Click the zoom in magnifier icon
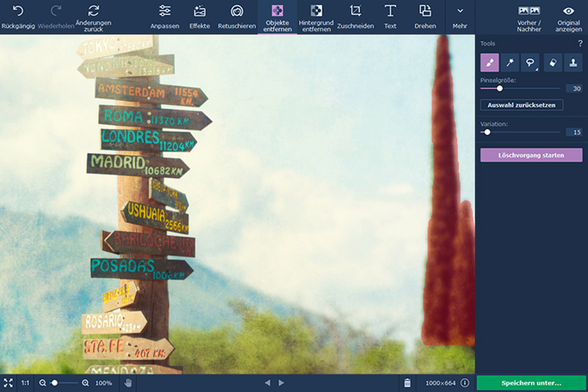 pyautogui.click(x=85, y=383)
